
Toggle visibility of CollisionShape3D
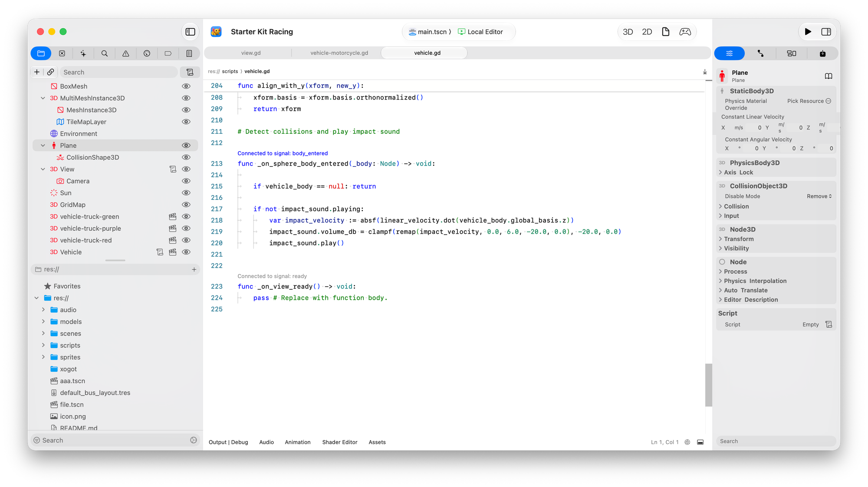pos(186,157)
